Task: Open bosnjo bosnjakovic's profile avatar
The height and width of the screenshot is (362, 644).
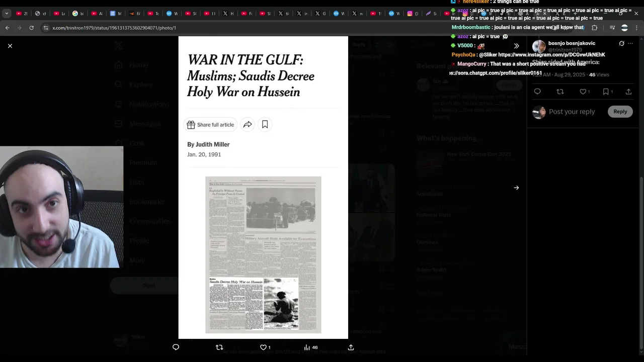Action: click(x=539, y=46)
